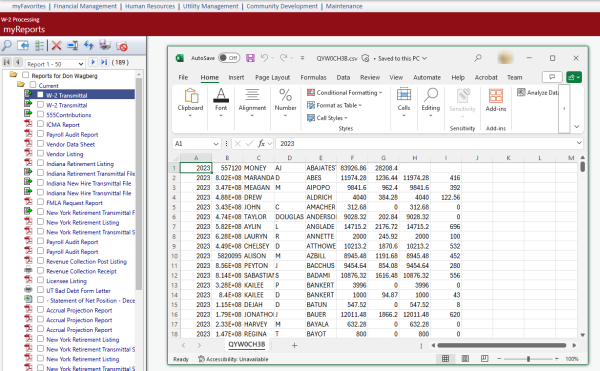The height and width of the screenshot is (371, 600).
Task: Toggle AutoSave switch in Excel
Action: coord(229,58)
